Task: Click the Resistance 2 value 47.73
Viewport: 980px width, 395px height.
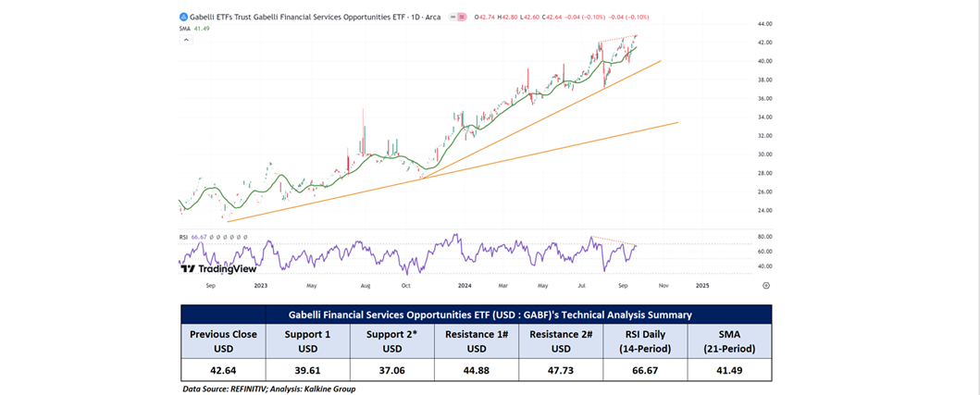Action: point(561,370)
